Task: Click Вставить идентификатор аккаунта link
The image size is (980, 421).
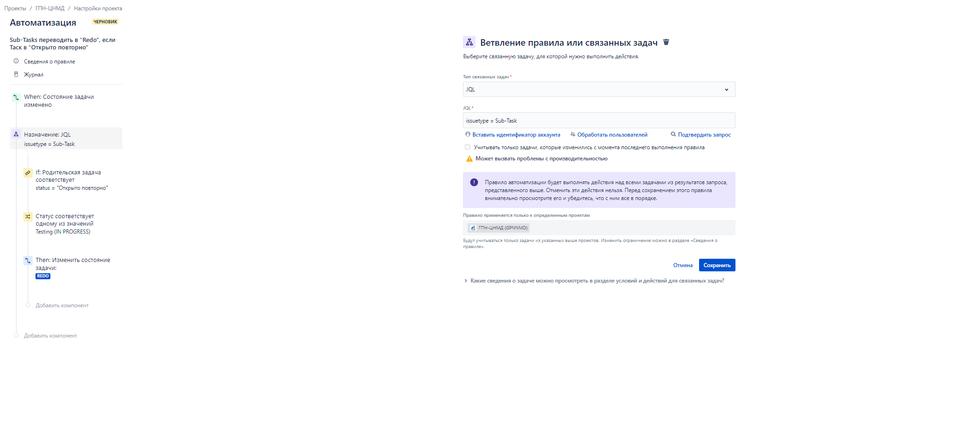Action: (x=513, y=135)
